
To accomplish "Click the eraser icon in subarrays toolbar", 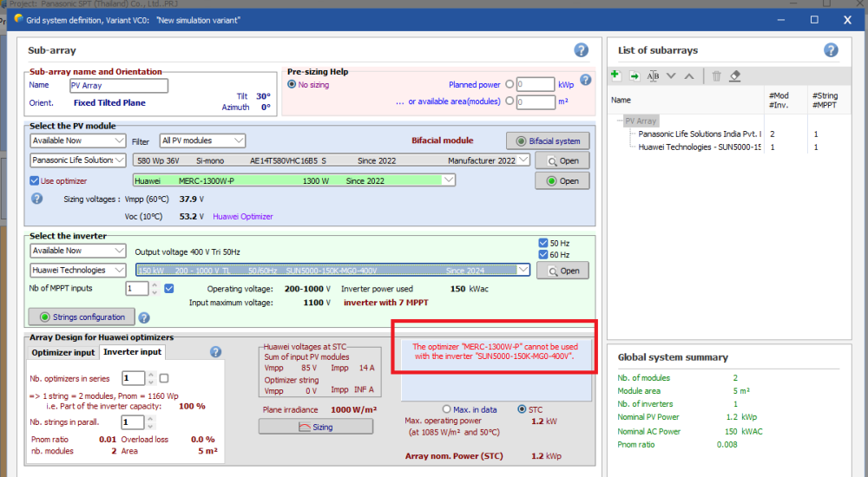I will click(735, 76).
